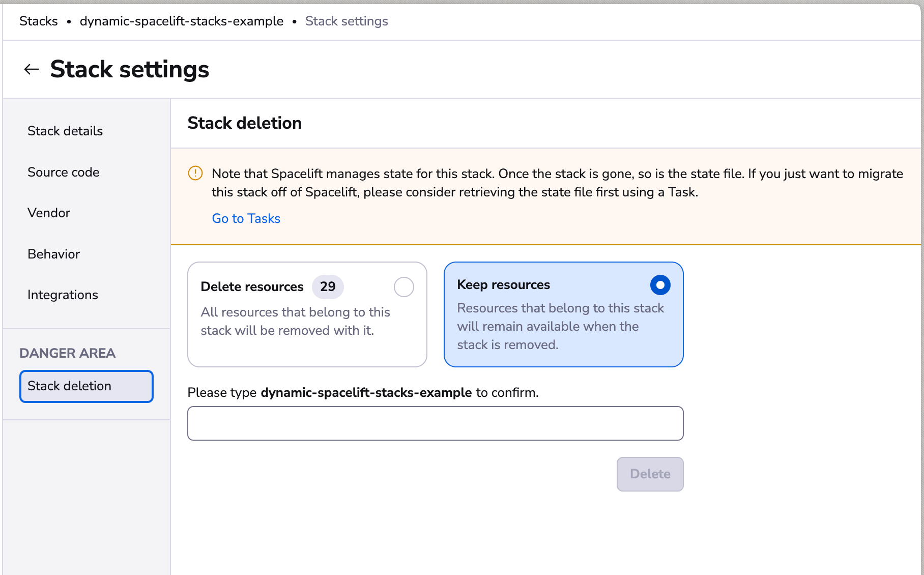Switch to Integrations settings section
This screenshot has width=924, height=575.
[x=63, y=295]
